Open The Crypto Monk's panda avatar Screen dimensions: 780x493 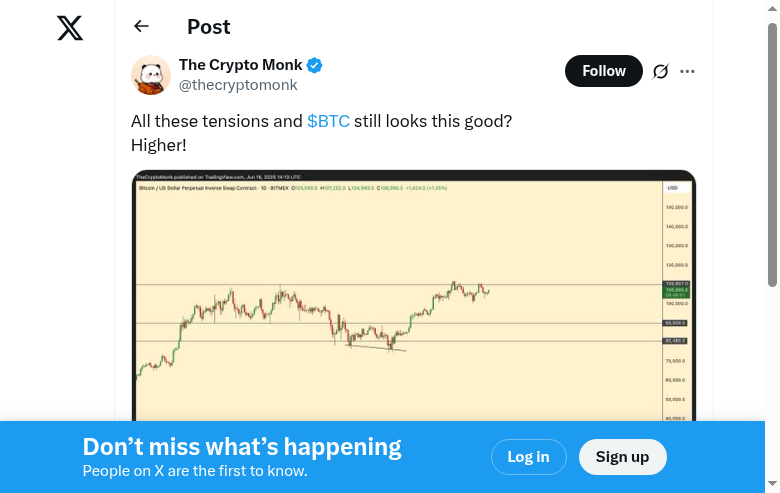click(x=151, y=75)
